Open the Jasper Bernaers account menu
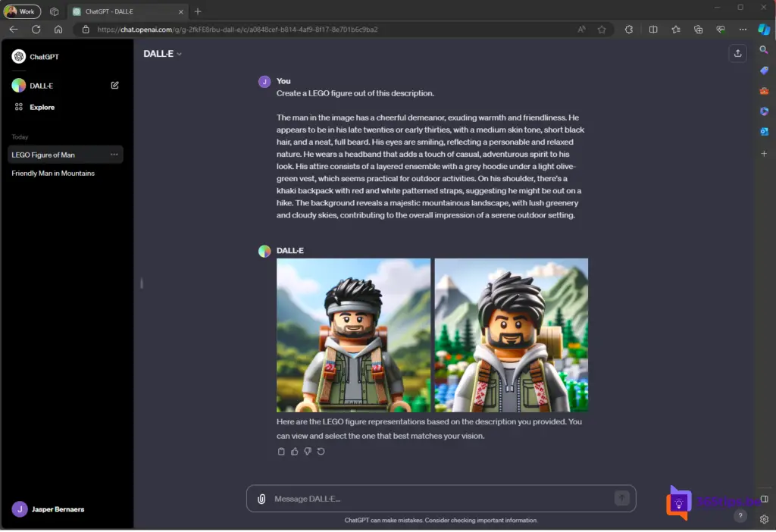The height and width of the screenshot is (532, 776). click(58, 509)
